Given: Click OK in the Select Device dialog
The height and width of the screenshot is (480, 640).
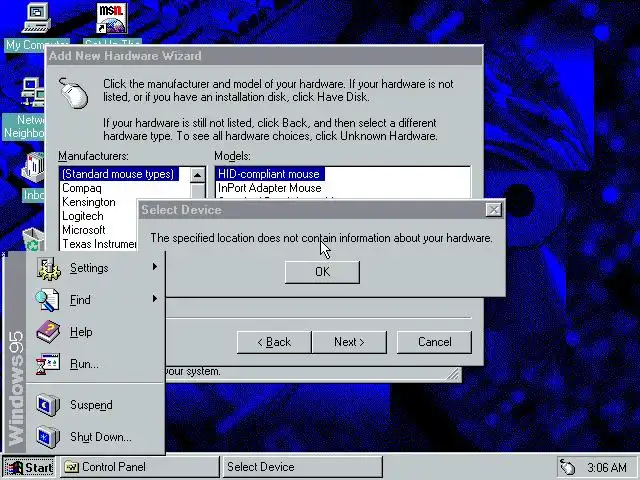Looking at the screenshot, I should click(x=322, y=272).
